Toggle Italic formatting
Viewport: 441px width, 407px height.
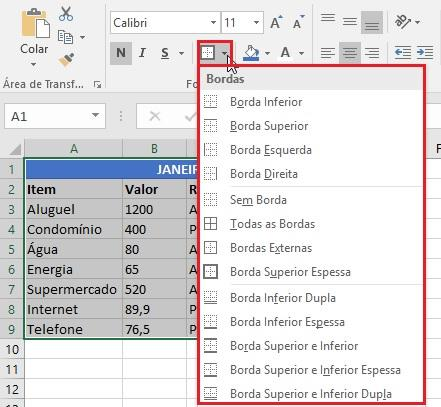tap(142, 53)
